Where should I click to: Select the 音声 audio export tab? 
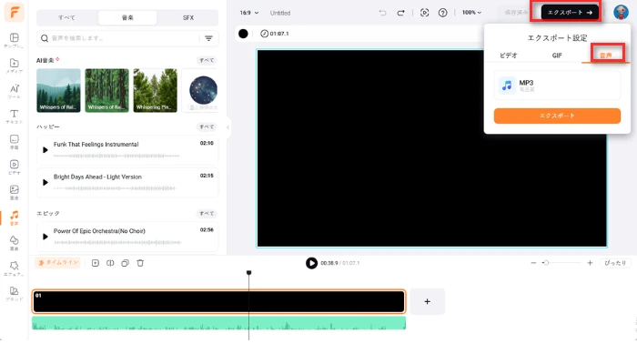[x=606, y=56]
